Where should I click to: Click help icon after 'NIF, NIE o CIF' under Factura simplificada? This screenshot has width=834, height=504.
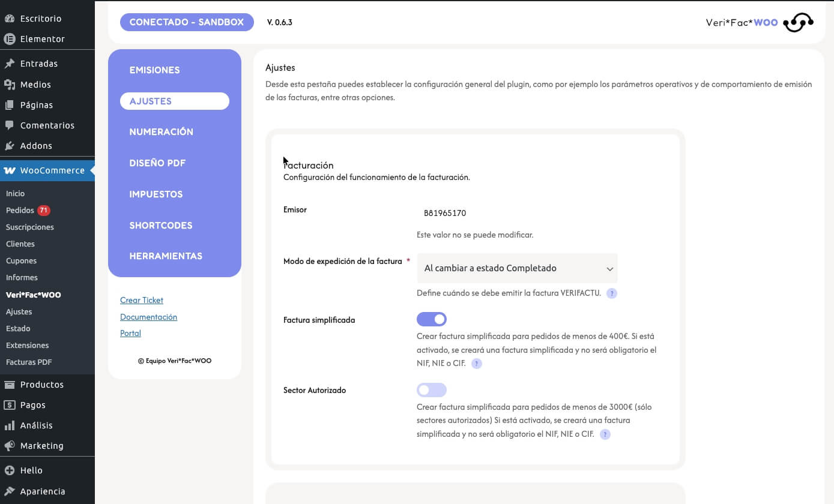click(476, 364)
